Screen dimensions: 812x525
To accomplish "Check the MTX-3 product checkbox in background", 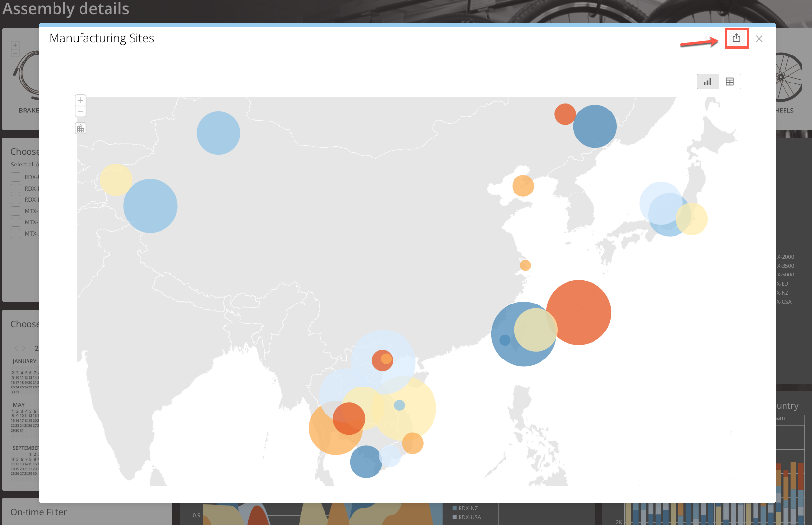I will pyautogui.click(x=16, y=222).
